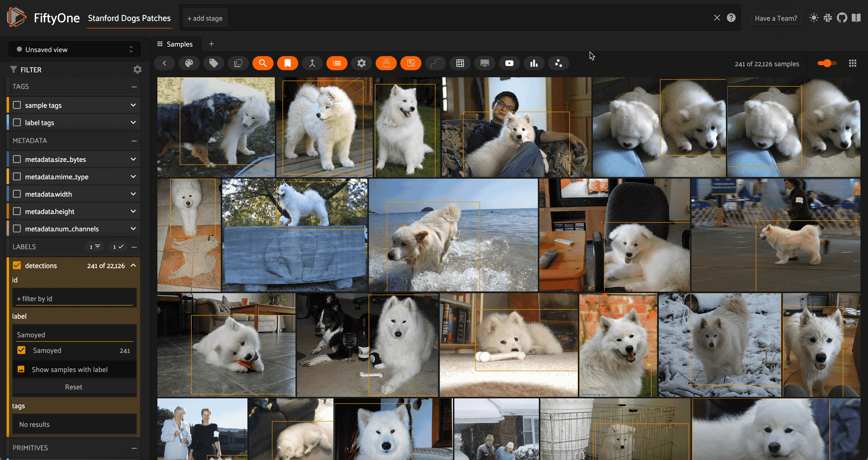Click the orange list view icon
The height and width of the screenshot is (460, 868).
[x=337, y=63]
